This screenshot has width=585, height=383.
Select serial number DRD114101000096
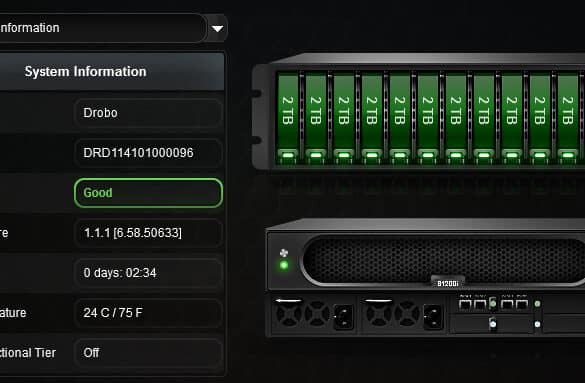(x=148, y=153)
